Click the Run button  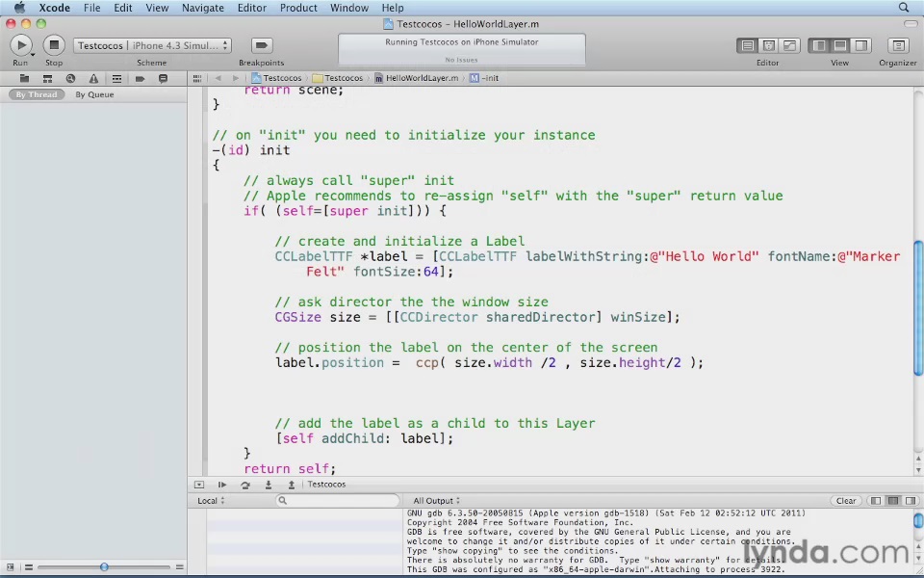tap(20, 45)
